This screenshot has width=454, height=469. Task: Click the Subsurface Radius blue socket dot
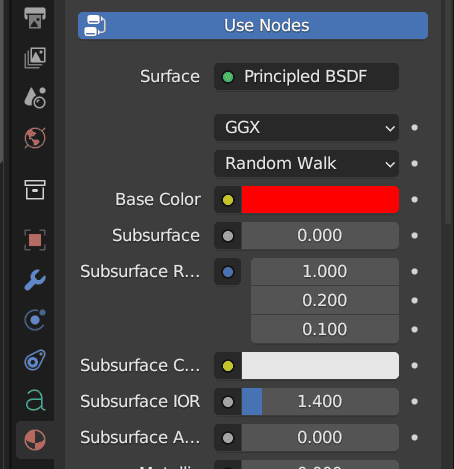[x=228, y=272]
